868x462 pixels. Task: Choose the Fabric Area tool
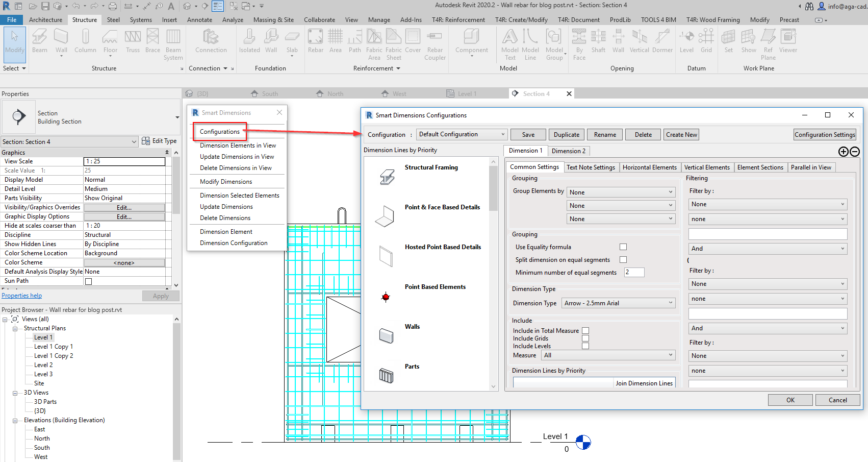374,44
